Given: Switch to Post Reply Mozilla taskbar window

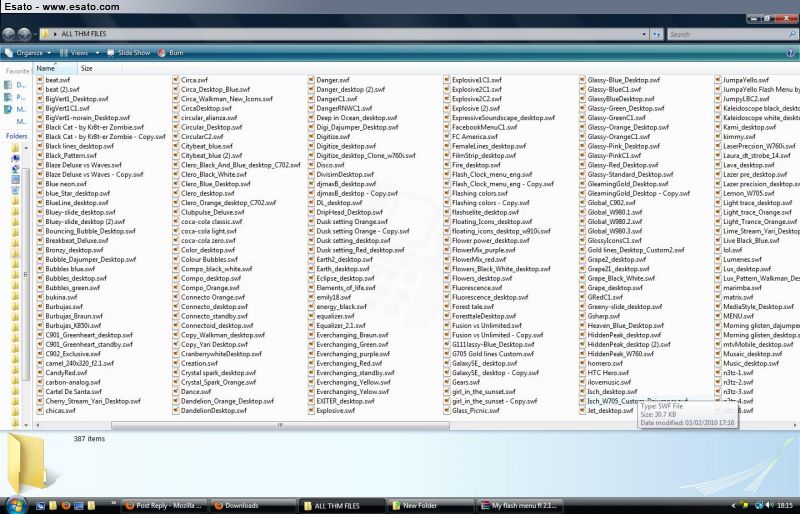Looking at the screenshot, I should click(163, 505).
